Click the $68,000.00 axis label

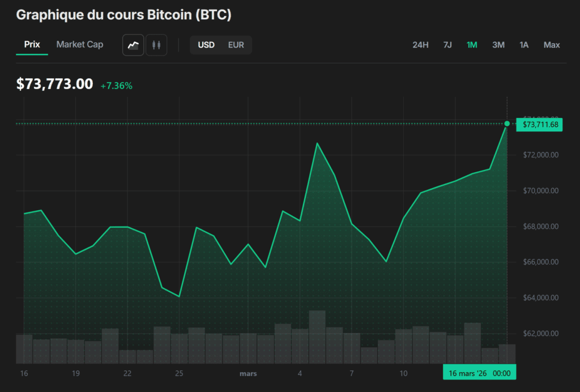[541, 227]
